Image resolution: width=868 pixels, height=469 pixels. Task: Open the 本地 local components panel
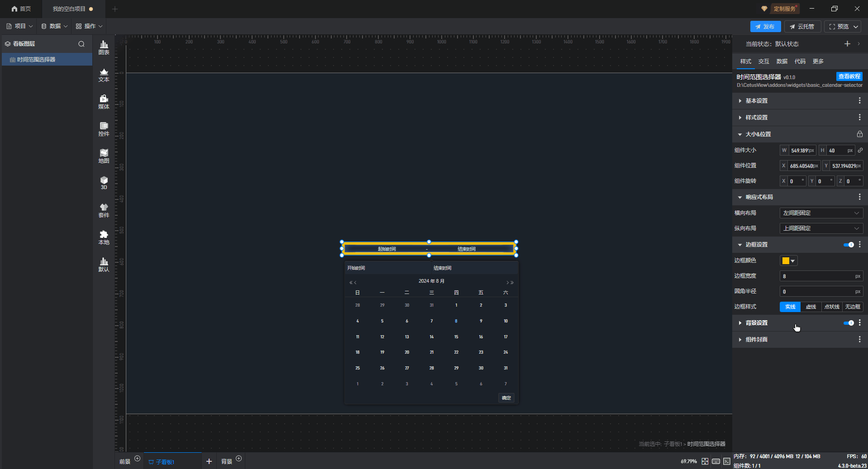(x=104, y=237)
